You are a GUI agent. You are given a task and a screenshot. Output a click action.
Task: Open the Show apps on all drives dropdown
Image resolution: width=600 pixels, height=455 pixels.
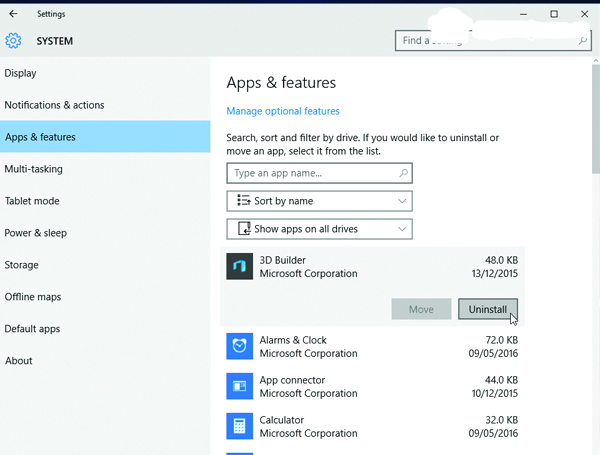pyautogui.click(x=320, y=229)
